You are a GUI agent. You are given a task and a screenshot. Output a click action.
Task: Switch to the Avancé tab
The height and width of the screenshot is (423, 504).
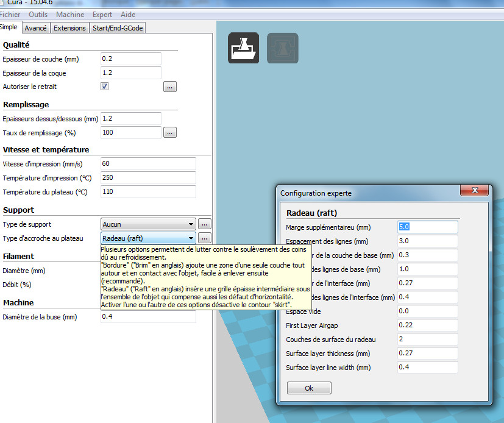point(36,28)
